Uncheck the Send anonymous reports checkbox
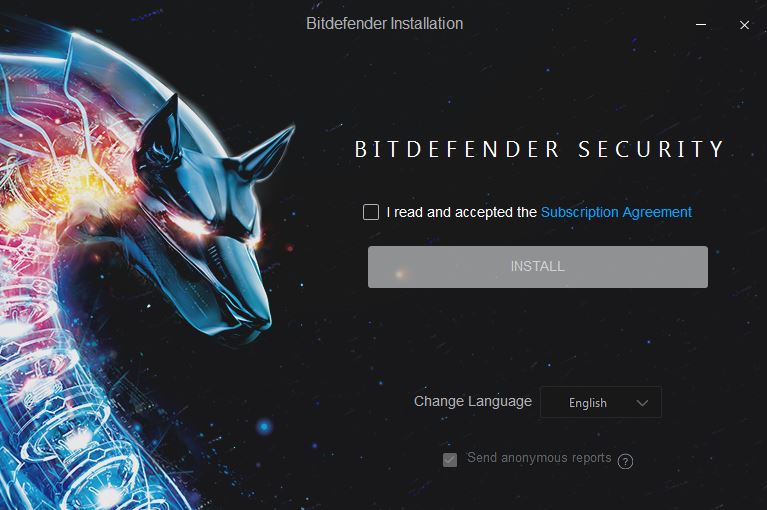The image size is (767, 510). pos(450,460)
